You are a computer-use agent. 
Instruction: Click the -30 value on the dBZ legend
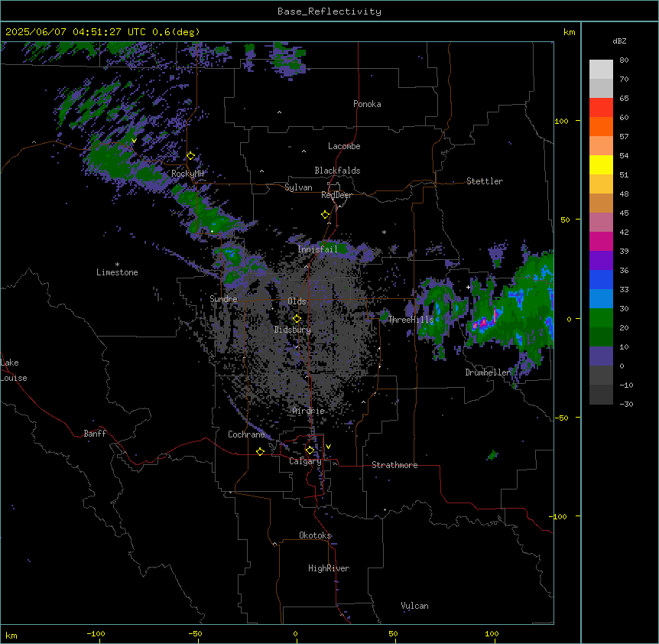tap(626, 405)
